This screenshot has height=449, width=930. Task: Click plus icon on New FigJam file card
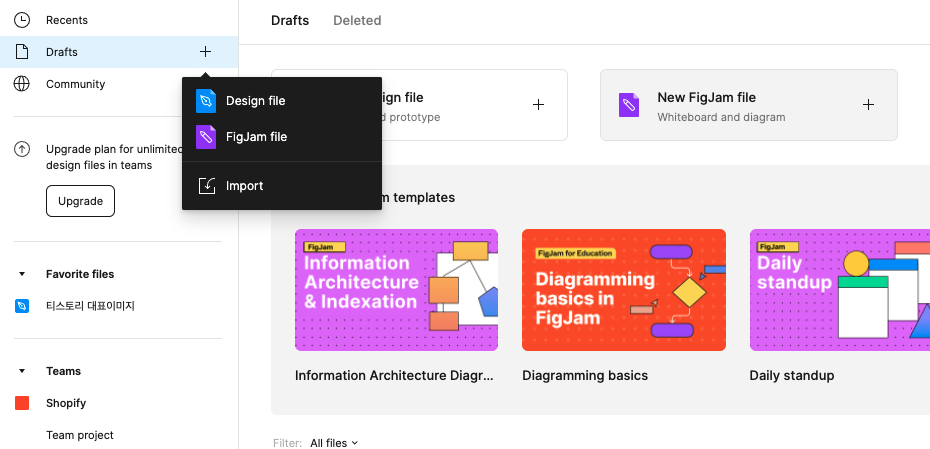coord(868,105)
